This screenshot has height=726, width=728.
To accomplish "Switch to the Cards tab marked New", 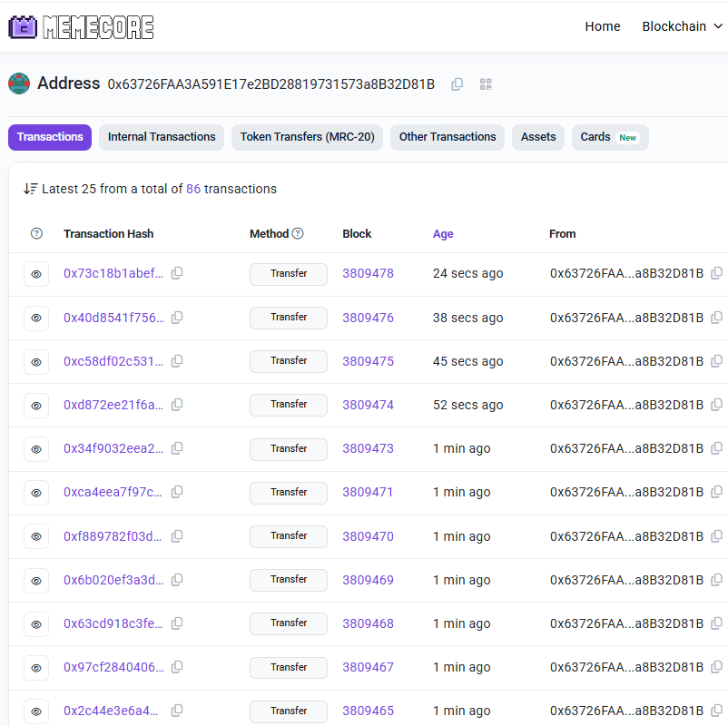I will coord(609,137).
